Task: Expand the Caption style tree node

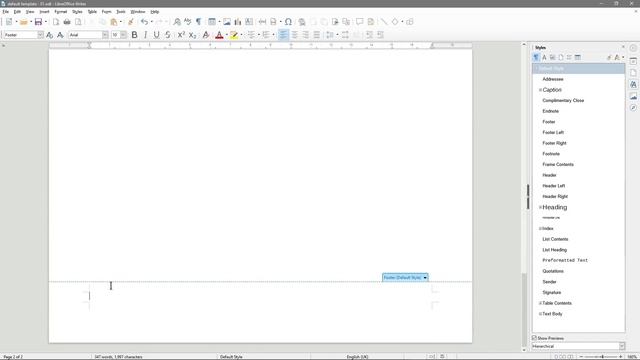Action: pyautogui.click(x=540, y=90)
